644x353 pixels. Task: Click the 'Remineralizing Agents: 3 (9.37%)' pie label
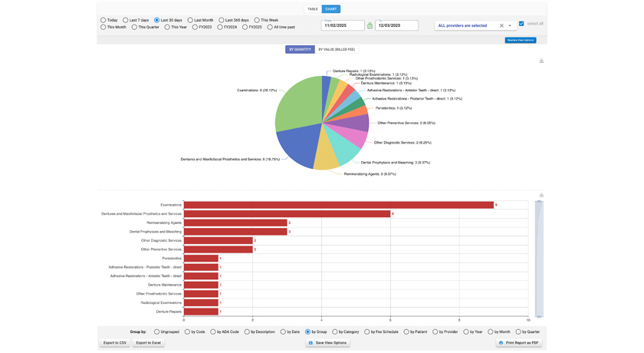click(x=370, y=174)
